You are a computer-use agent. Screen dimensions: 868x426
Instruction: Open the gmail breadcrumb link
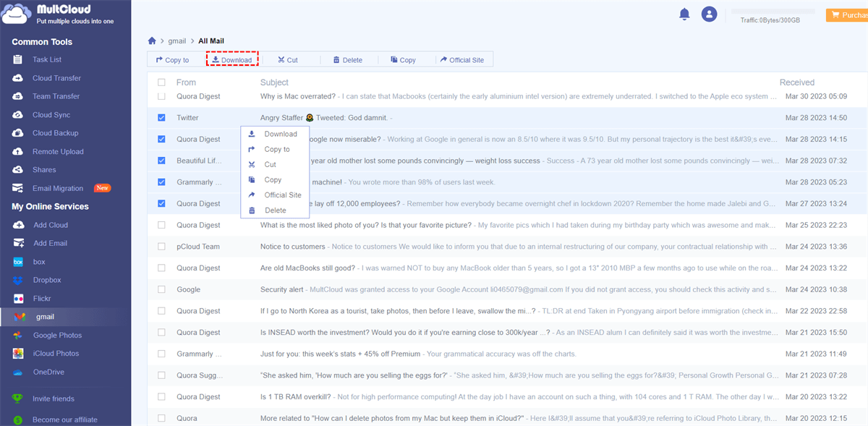(x=176, y=41)
